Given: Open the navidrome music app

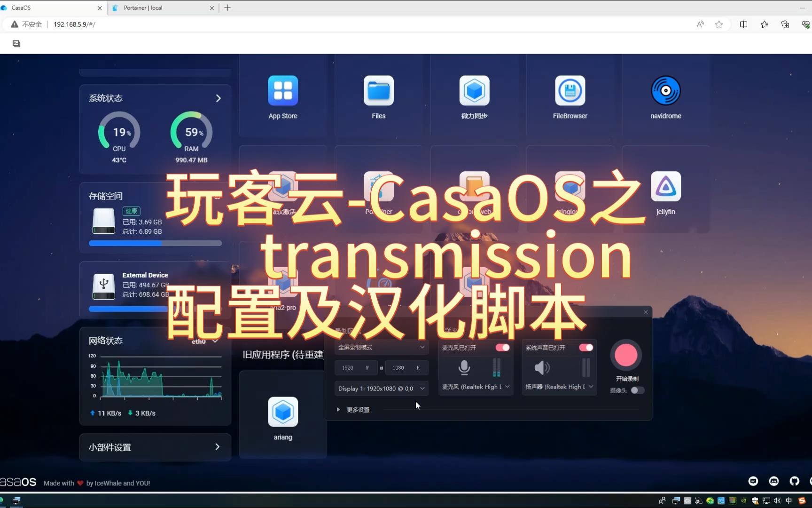Looking at the screenshot, I should pyautogui.click(x=666, y=91).
